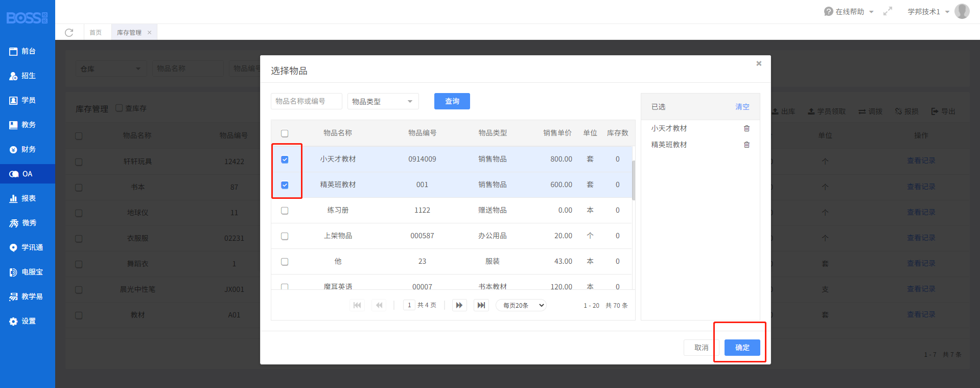The width and height of the screenshot is (980, 388).
Task: Click 小天才教材 in the 已选 list
Action: click(x=669, y=128)
